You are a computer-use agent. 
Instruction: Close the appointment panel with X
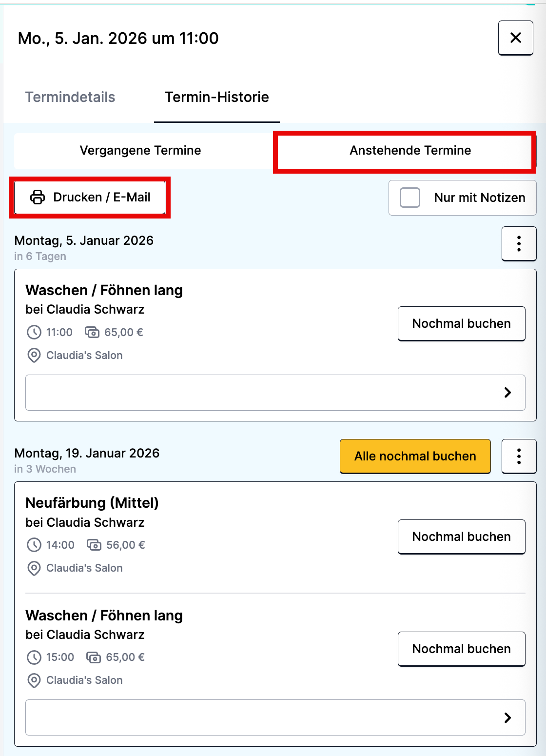515,38
